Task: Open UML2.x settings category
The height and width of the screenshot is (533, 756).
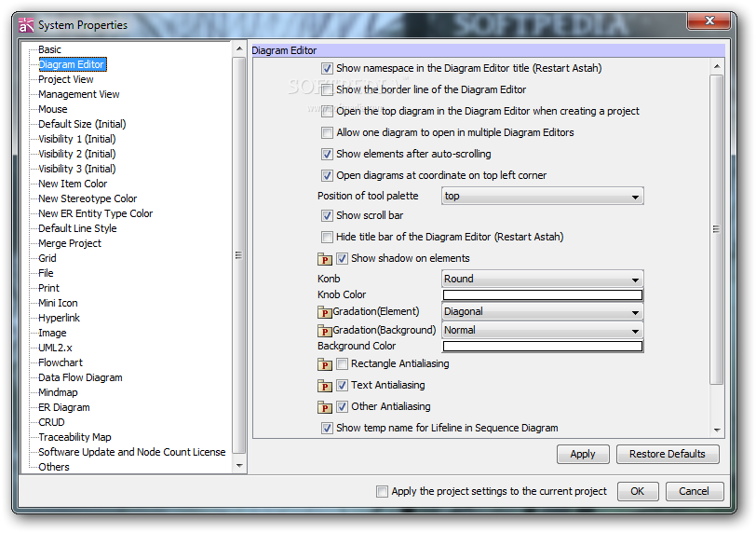Action: 56,348
